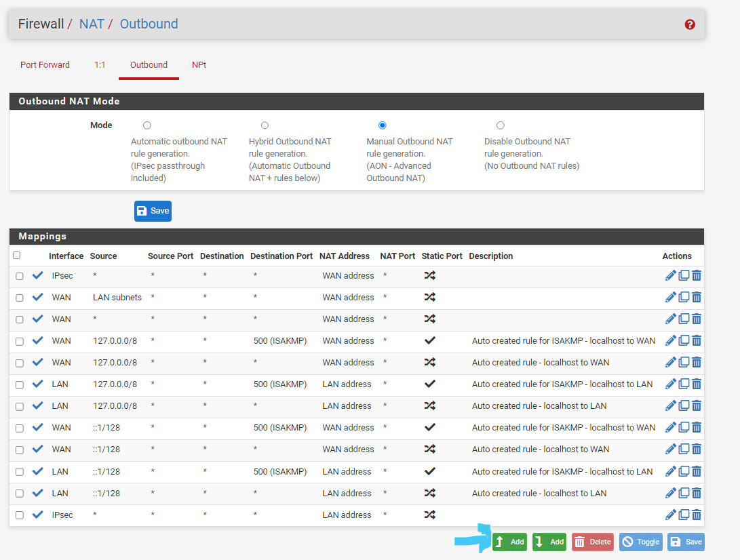Viewport: 740px width, 560px height.
Task: Copy the 127.0.0.0/8 'localhost to WAN' non-ISAKMP rule
Action: click(684, 362)
